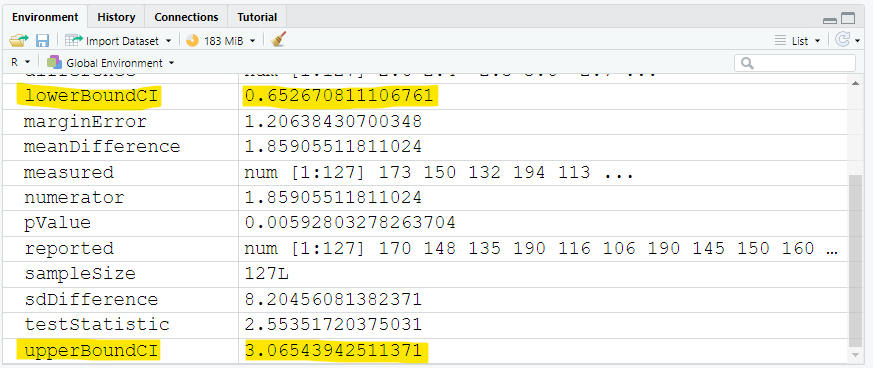Open the 183 MiB memory usage dropdown
Viewport: 873px width, 368px height.
pos(220,41)
